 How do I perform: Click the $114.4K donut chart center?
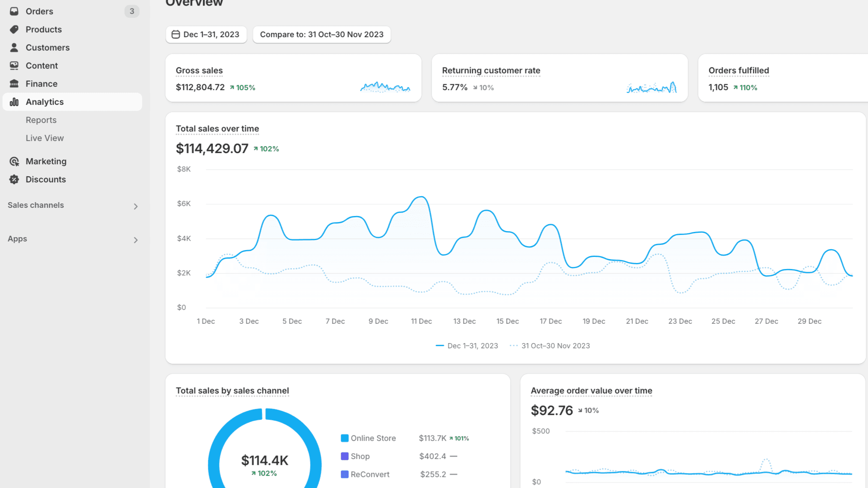265,460
